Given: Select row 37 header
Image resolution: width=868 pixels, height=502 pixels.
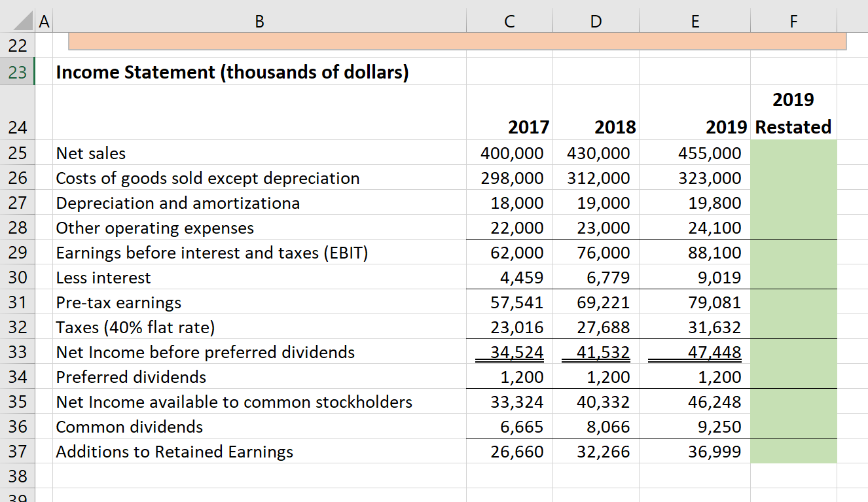Looking at the screenshot, I should tap(17, 451).
